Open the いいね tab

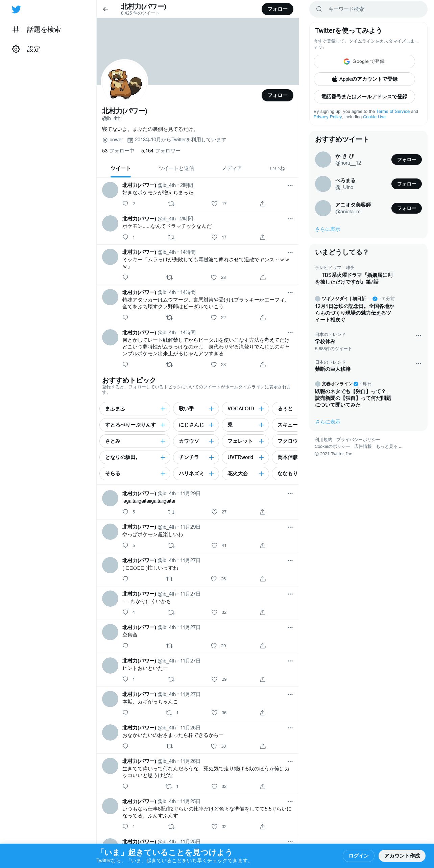277,168
